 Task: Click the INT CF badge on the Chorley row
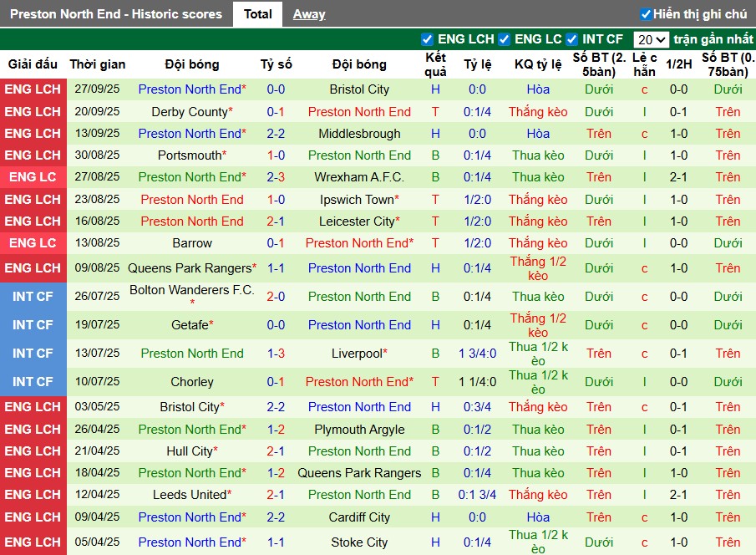[x=33, y=382]
